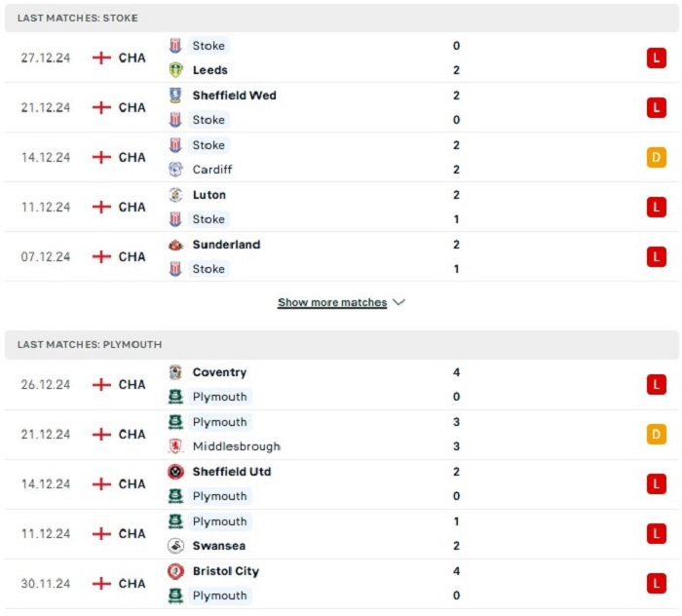The image size is (682, 616).
Task: Click the Sheffield Wed club crest
Action: click(175, 96)
